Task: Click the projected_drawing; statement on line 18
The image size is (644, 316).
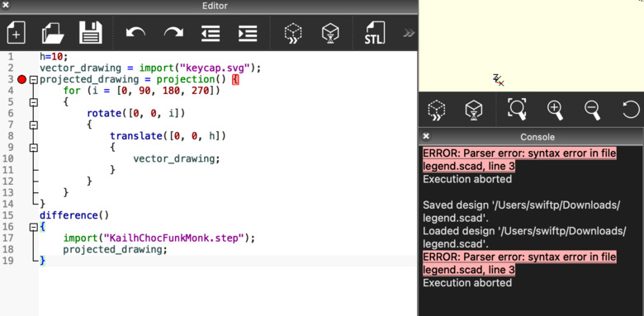Action: pyautogui.click(x=115, y=249)
